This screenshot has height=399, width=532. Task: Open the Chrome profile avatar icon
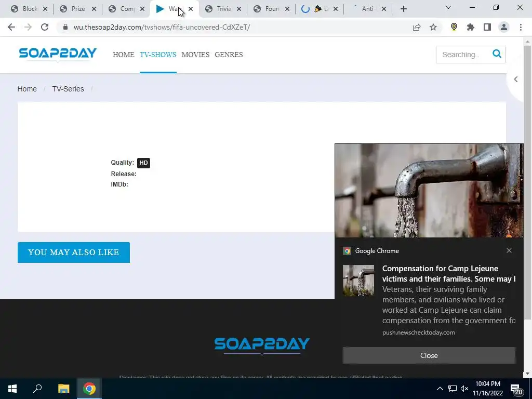pyautogui.click(x=504, y=27)
